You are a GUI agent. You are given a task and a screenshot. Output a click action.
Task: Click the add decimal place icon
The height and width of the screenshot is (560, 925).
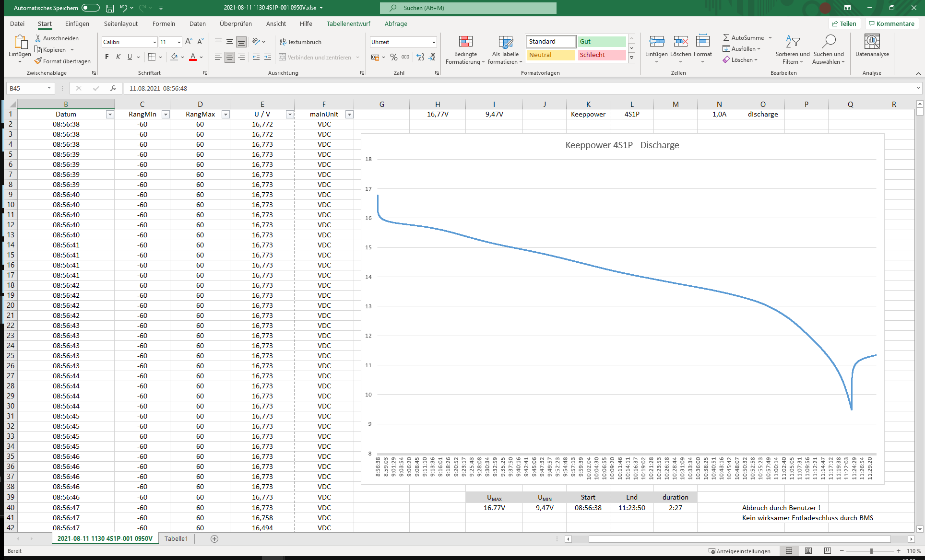[420, 57]
